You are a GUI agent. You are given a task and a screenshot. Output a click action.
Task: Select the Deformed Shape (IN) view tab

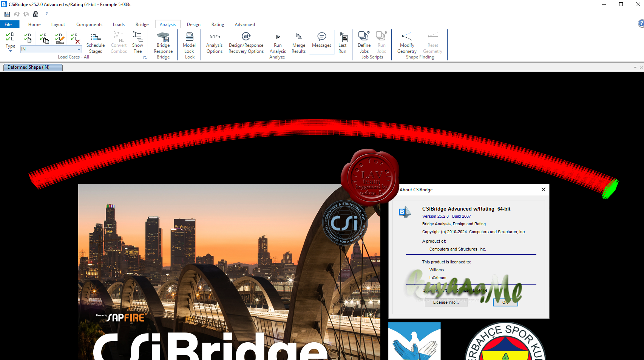point(33,67)
